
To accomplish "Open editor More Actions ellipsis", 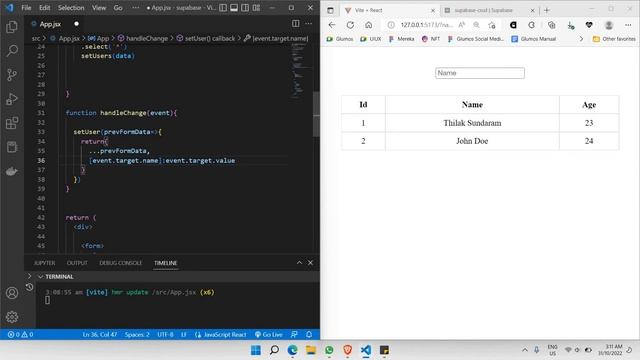I will click(x=309, y=24).
